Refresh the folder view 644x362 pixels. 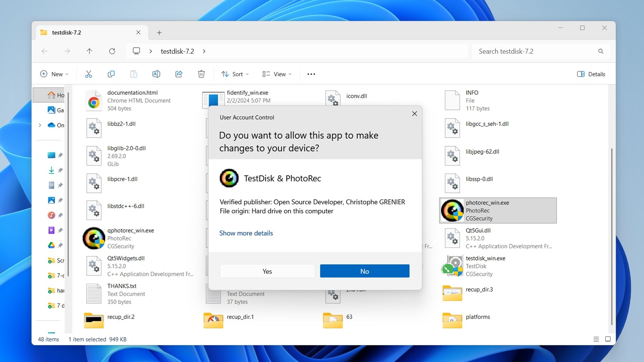[112, 51]
